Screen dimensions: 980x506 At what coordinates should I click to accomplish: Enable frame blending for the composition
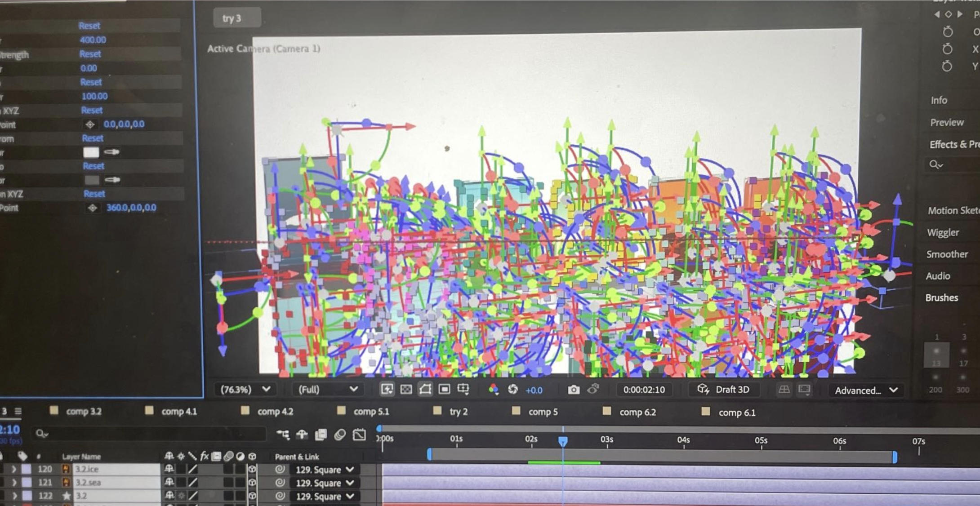point(321,435)
